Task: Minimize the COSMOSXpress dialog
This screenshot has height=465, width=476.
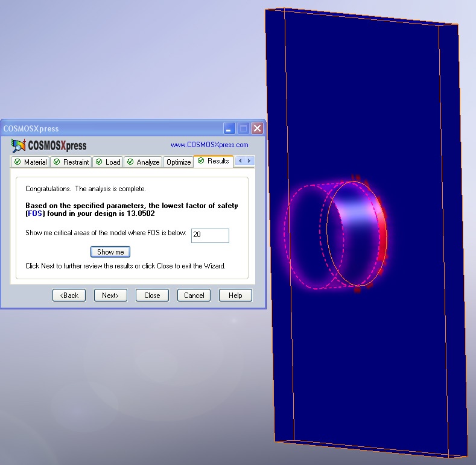Action: pyautogui.click(x=229, y=128)
